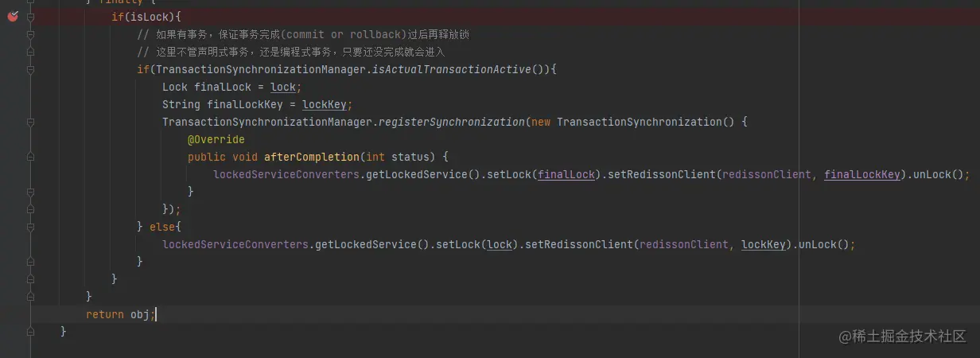The height and width of the screenshot is (358, 980).
Task: Click the second Chinese comment line
Action: tap(291, 52)
